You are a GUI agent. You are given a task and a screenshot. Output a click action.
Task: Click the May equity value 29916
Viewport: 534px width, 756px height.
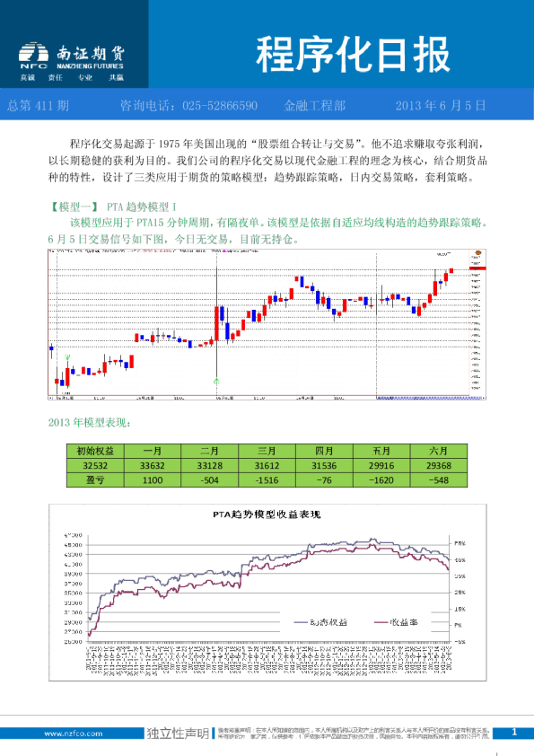coord(381,466)
